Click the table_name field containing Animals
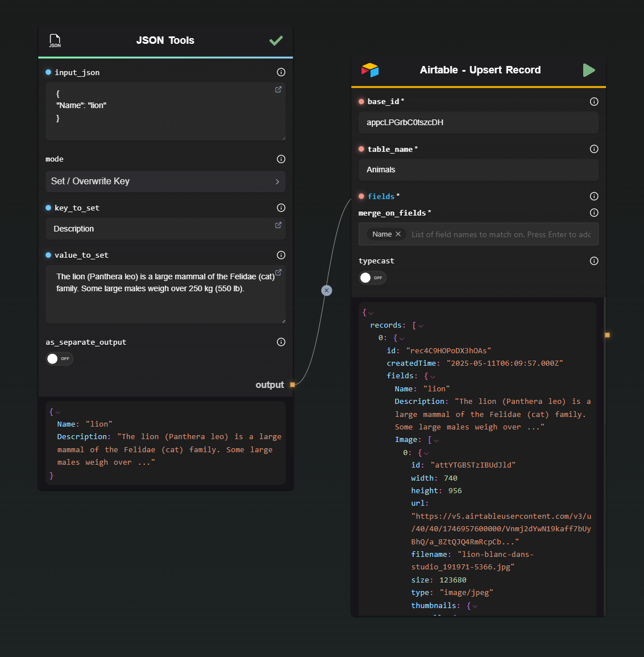This screenshot has height=657, width=644. click(x=478, y=170)
